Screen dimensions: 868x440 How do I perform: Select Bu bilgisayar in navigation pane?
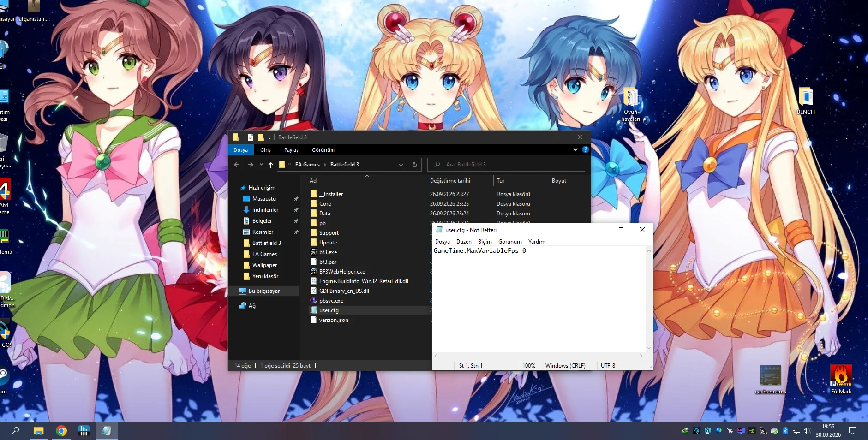pos(264,291)
